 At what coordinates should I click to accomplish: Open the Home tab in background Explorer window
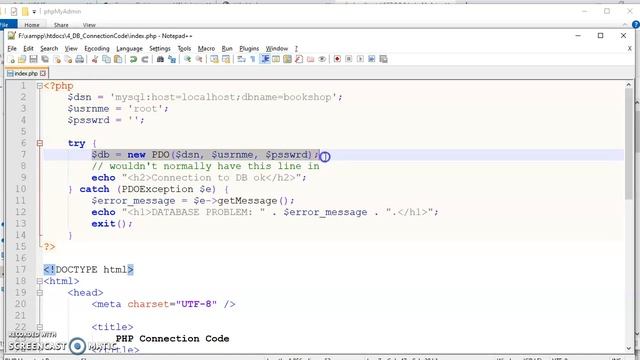31,25
